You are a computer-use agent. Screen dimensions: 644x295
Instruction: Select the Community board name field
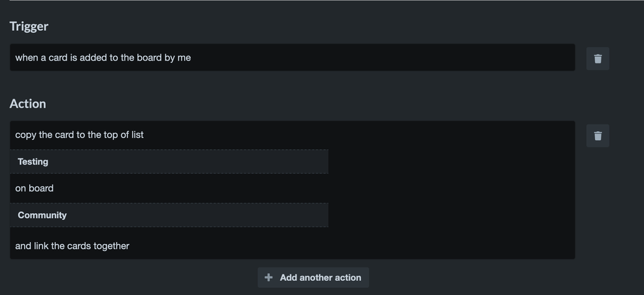pos(169,215)
